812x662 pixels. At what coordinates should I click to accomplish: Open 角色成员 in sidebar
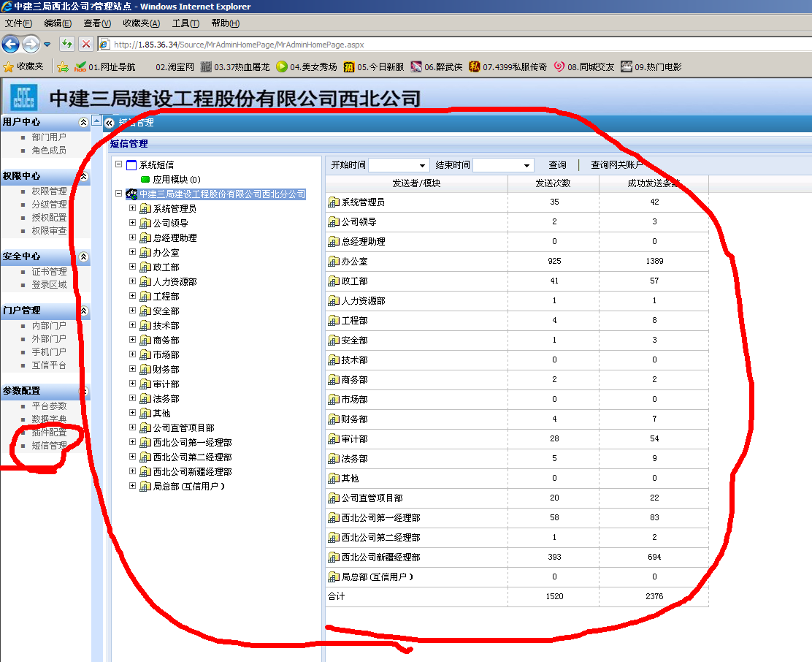point(49,151)
